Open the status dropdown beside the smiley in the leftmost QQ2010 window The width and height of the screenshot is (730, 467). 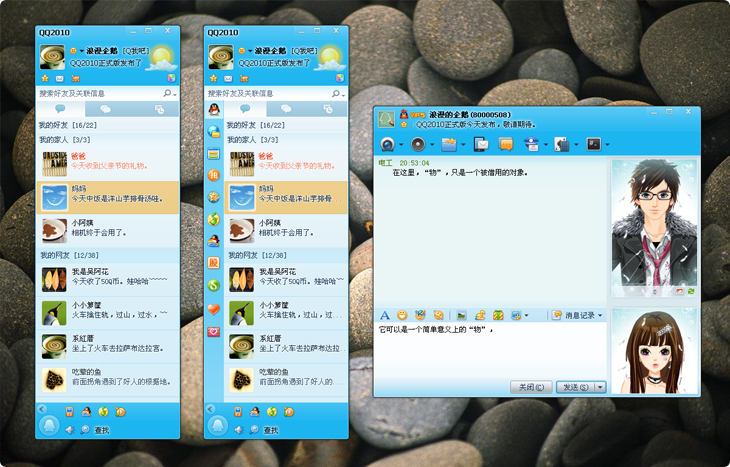tap(82, 51)
